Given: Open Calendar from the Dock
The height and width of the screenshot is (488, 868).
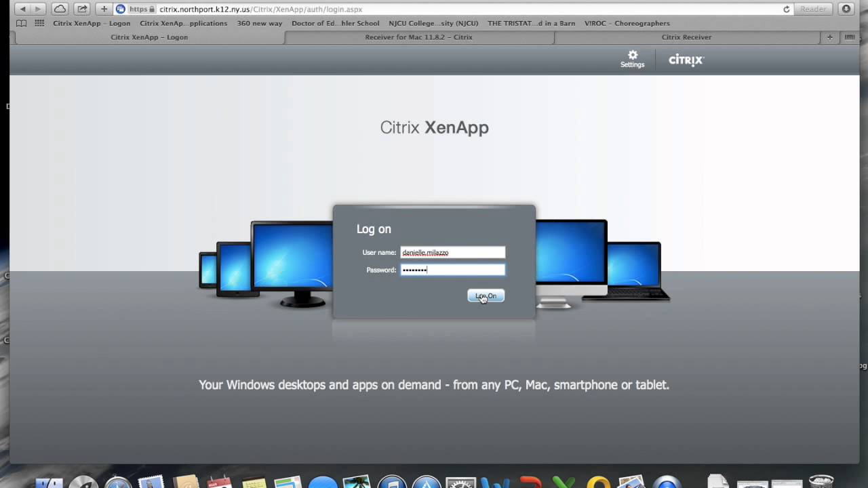Looking at the screenshot, I should coord(219,482).
